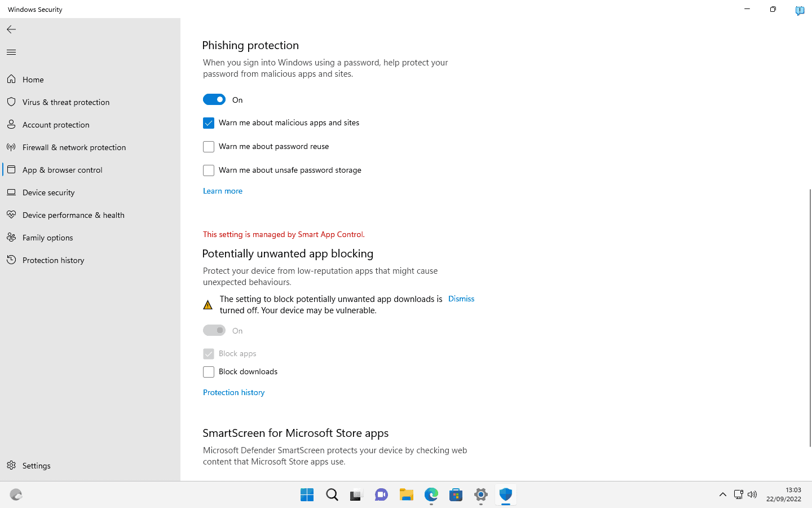
Task: Click the Settings gear icon in sidebar
Action: pos(11,465)
